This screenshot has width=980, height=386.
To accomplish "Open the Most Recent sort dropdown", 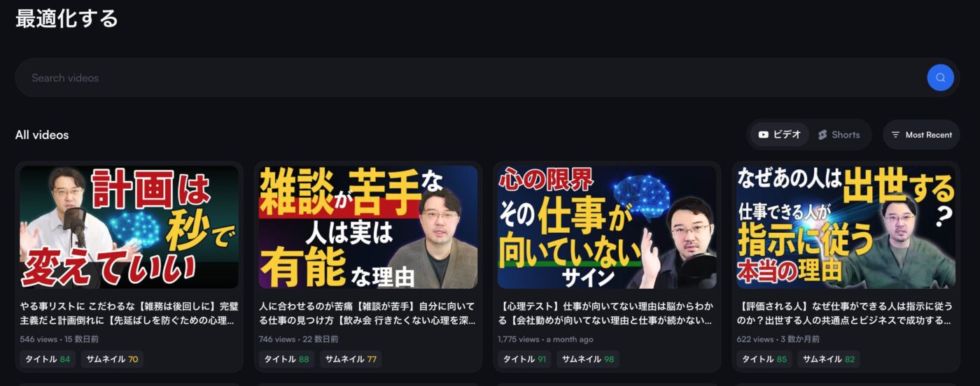I will coord(921,135).
